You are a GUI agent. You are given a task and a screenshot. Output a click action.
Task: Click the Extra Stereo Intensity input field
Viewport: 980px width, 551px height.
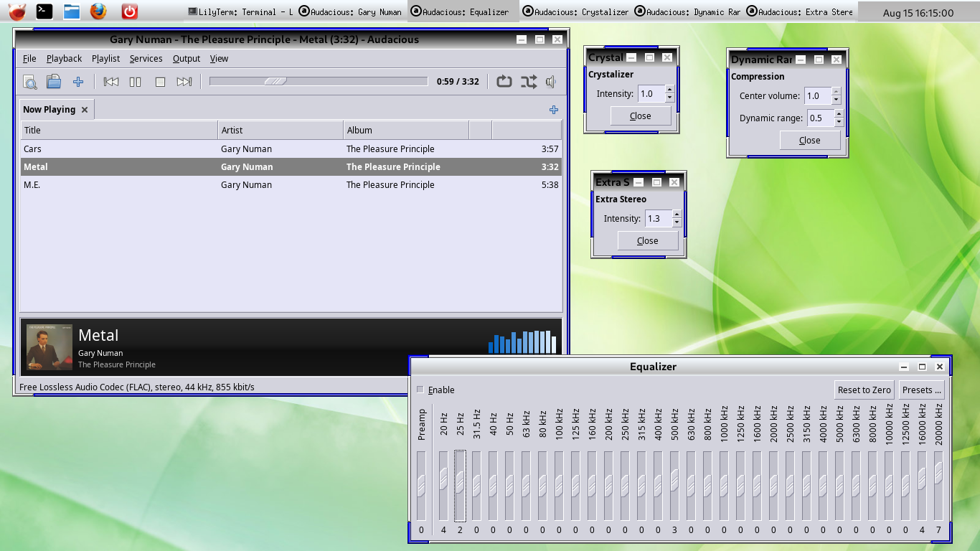[x=659, y=219]
